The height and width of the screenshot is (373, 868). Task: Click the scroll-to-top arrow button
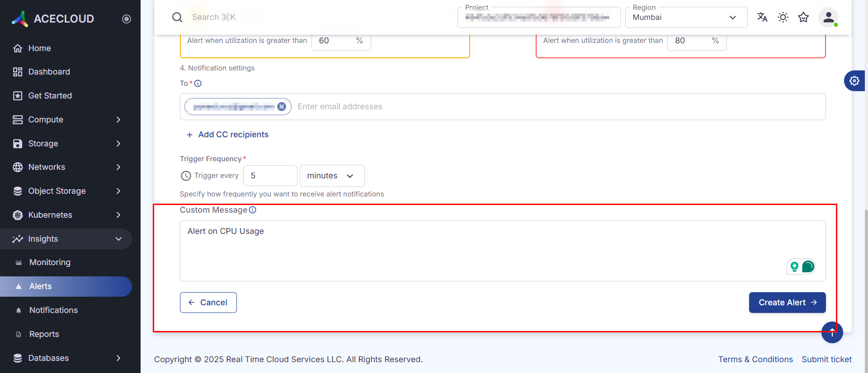click(x=832, y=332)
